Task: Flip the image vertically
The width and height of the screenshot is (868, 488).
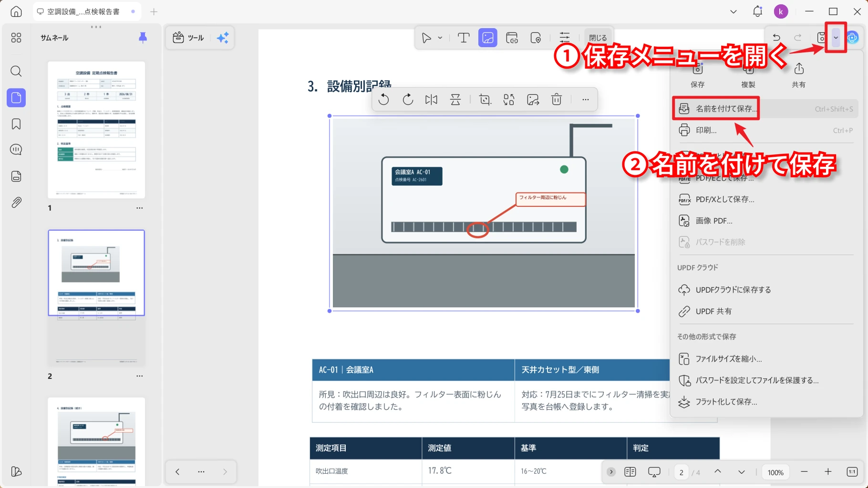Action: click(455, 100)
